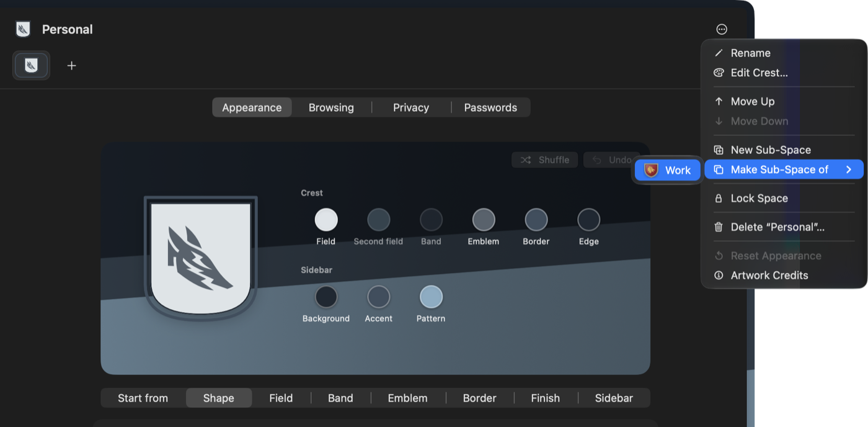Pick the sidebar Pattern color swatch
Image resolution: width=868 pixels, height=427 pixels.
pyautogui.click(x=431, y=297)
